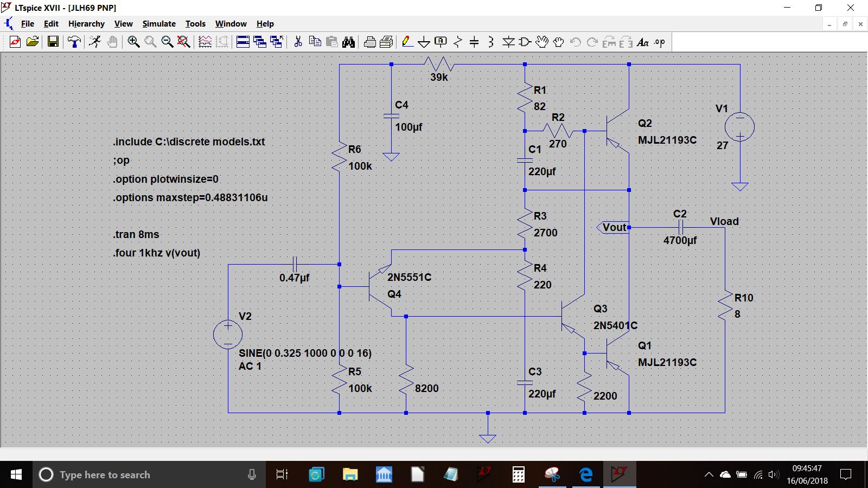Viewport: 868px width, 488px height.
Task: Click the Type here to search box
Action: [149, 474]
